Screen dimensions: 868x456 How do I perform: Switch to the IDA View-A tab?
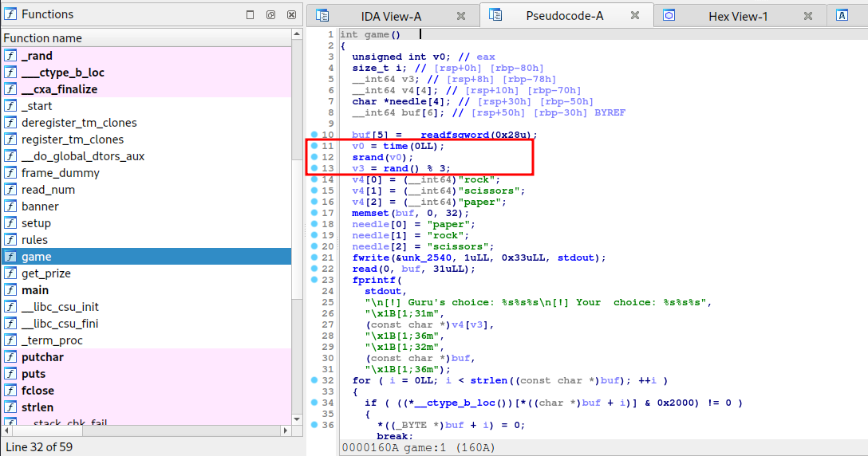pyautogui.click(x=392, y=15)
